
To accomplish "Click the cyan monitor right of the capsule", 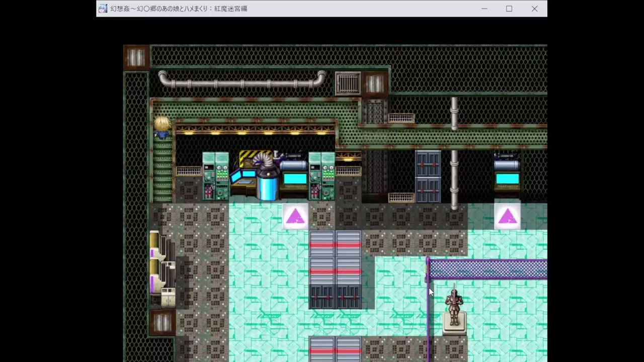I will (295, 178).
